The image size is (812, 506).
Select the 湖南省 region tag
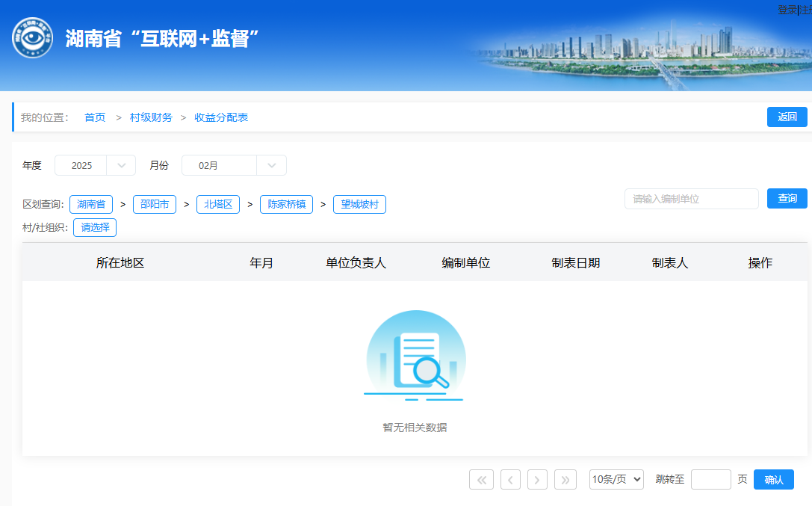91,204
